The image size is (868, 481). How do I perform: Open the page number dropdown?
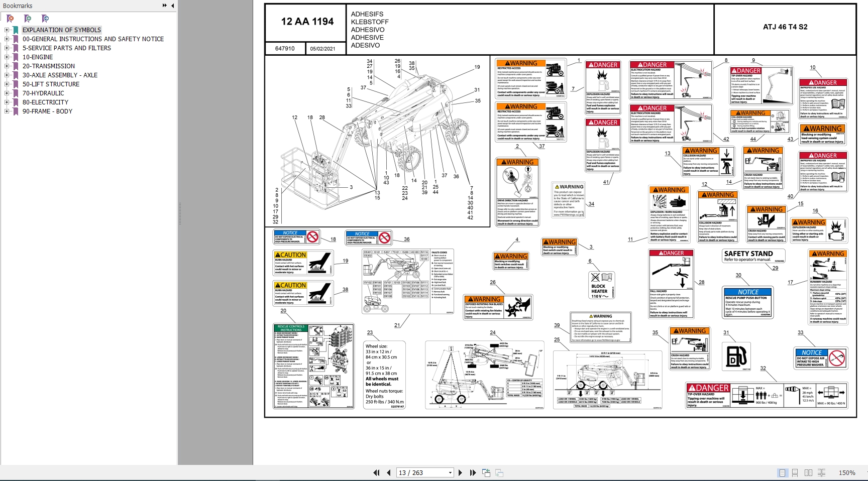tap(450, 473)
